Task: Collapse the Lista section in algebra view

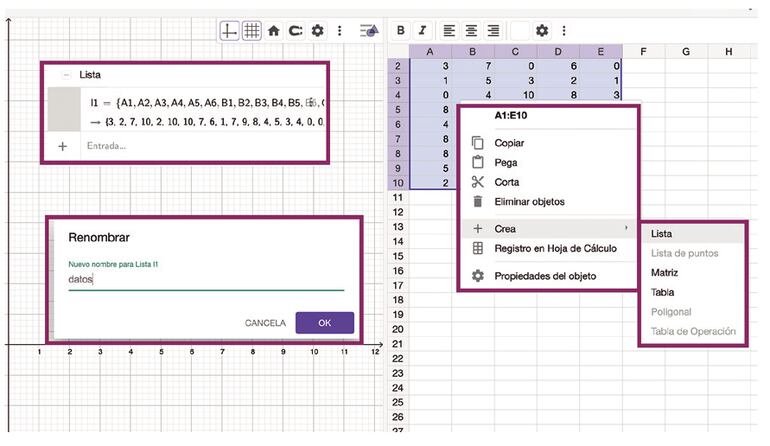Action: coord(66,75)
